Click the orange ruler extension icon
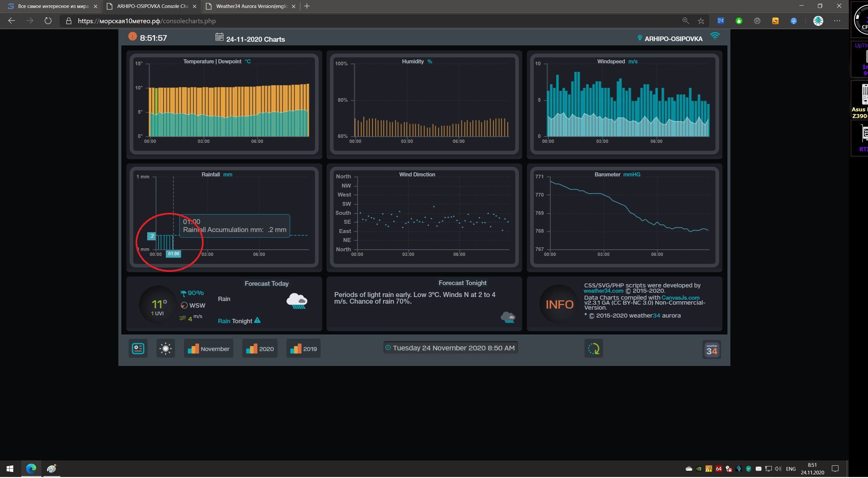Viewport: 868px width, 478px height. tap(775, 21)
